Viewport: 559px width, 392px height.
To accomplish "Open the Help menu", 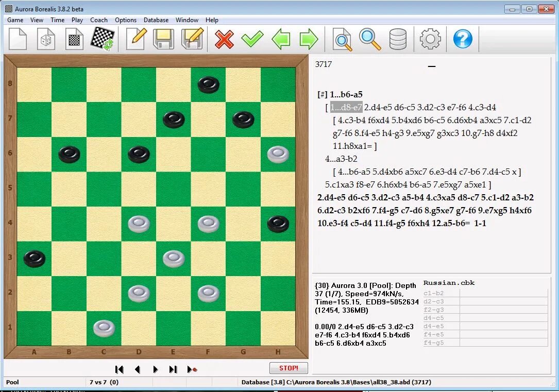I will 212,20.
